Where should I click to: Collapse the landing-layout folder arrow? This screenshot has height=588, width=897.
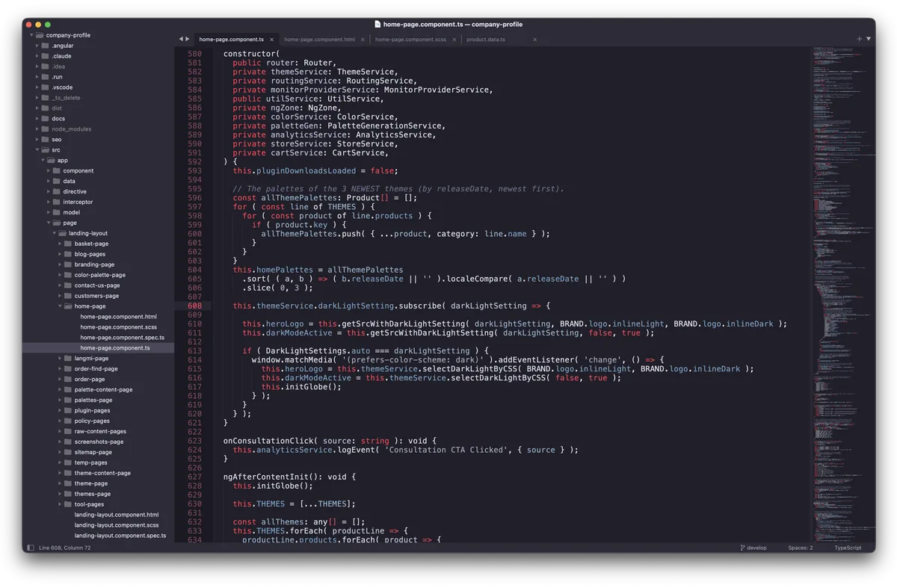(x=54, y=233)
